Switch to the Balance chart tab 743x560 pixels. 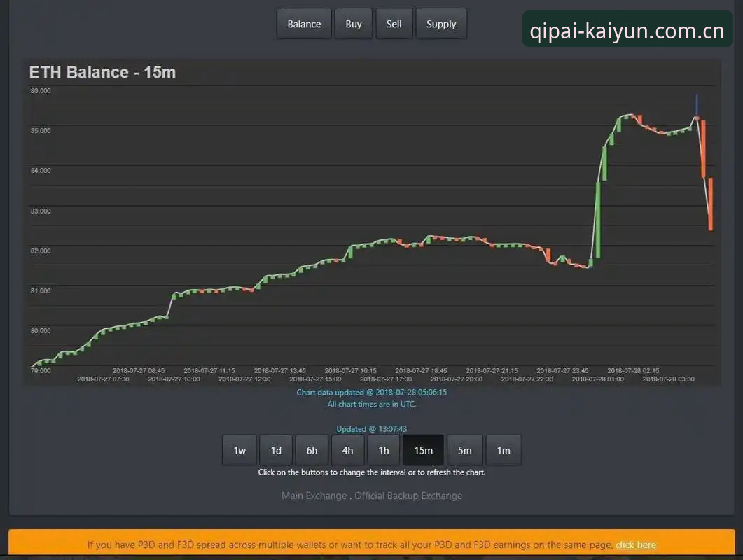pyautogui.click(x=304, y=24)
